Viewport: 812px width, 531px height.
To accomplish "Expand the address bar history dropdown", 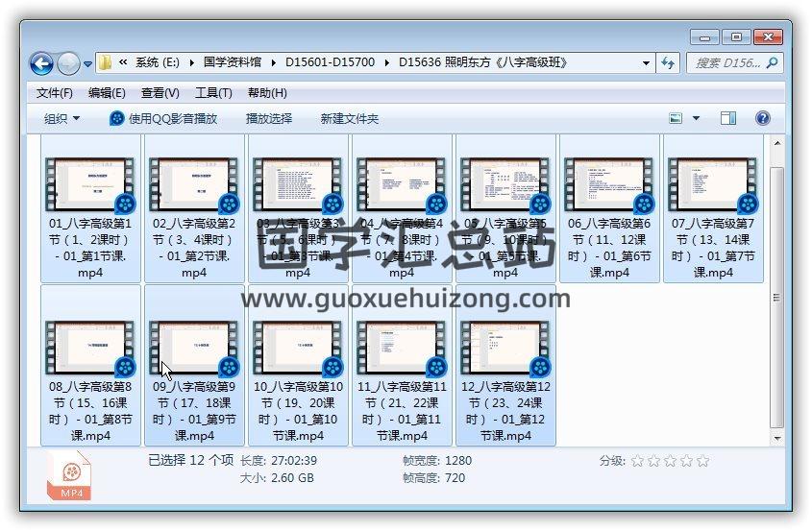I will pos(647,63).
